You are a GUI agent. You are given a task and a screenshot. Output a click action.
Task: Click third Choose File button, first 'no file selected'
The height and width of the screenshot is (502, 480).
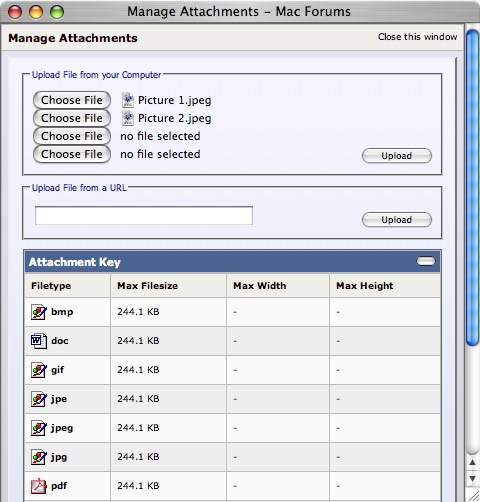click(72, 136)
